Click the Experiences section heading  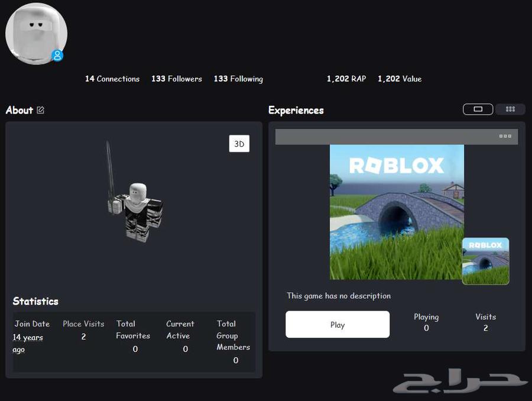296,110
